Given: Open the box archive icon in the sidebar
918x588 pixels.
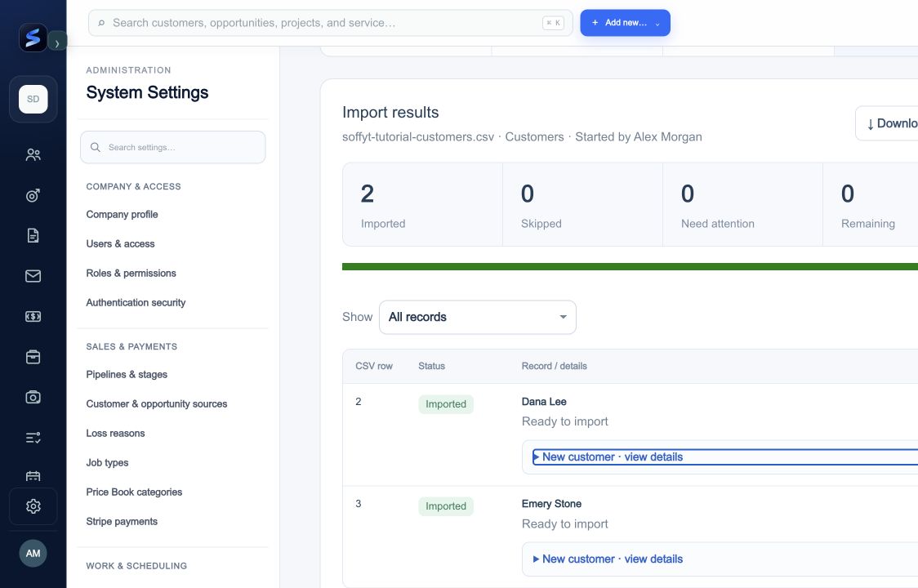Looking at the screenshot, I should point(33,357).
